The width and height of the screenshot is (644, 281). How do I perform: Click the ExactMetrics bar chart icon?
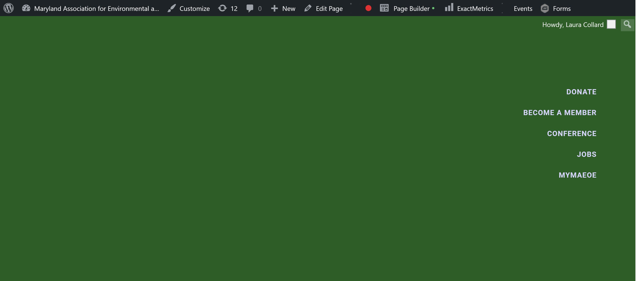449,8
